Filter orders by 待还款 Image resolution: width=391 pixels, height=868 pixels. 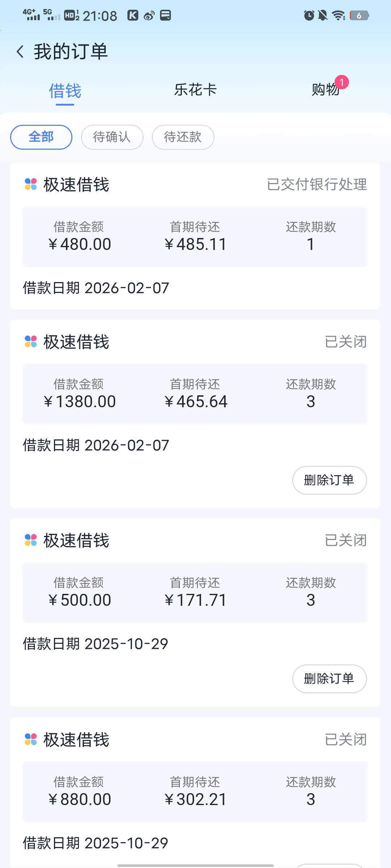[x=183, y=137]
